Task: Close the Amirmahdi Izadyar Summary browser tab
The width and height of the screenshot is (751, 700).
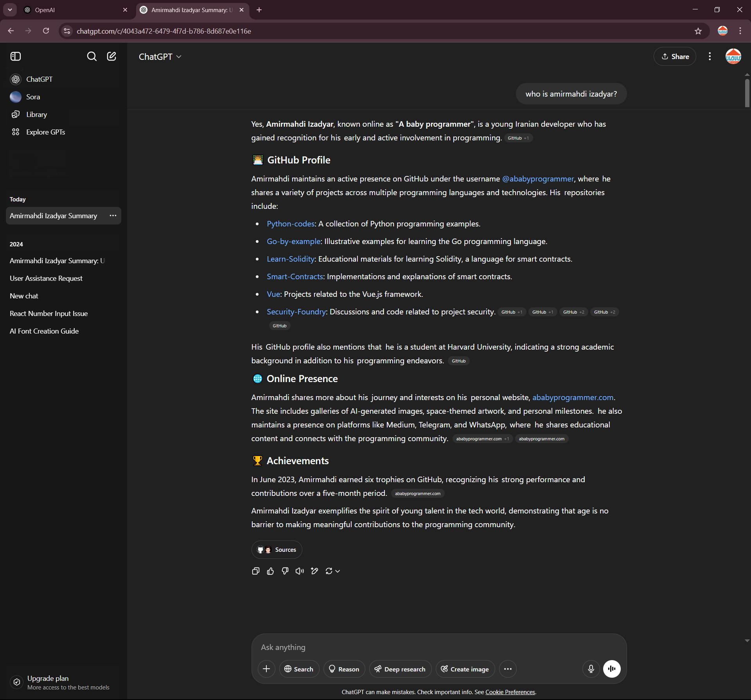Action: (241, 10)
